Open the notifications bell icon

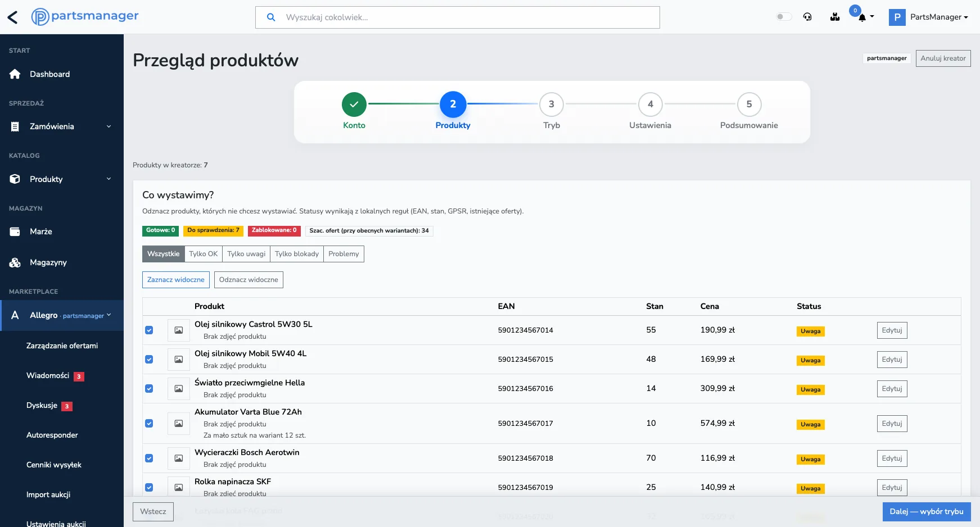(x=862, y=17)
